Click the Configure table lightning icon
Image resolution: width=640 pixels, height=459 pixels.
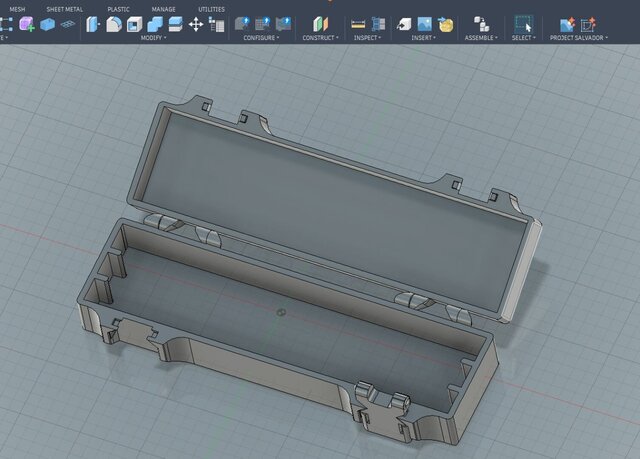(x=262, y=24)
